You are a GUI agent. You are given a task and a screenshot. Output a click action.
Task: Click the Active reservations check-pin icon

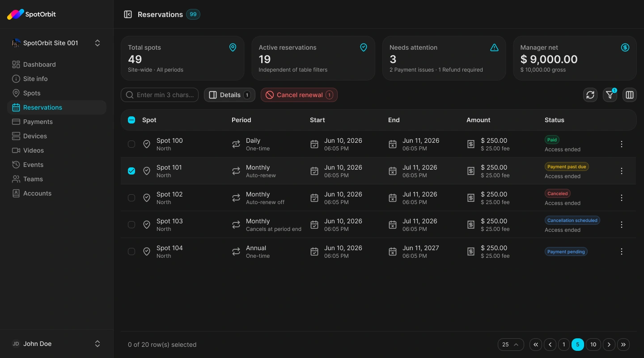364,47
